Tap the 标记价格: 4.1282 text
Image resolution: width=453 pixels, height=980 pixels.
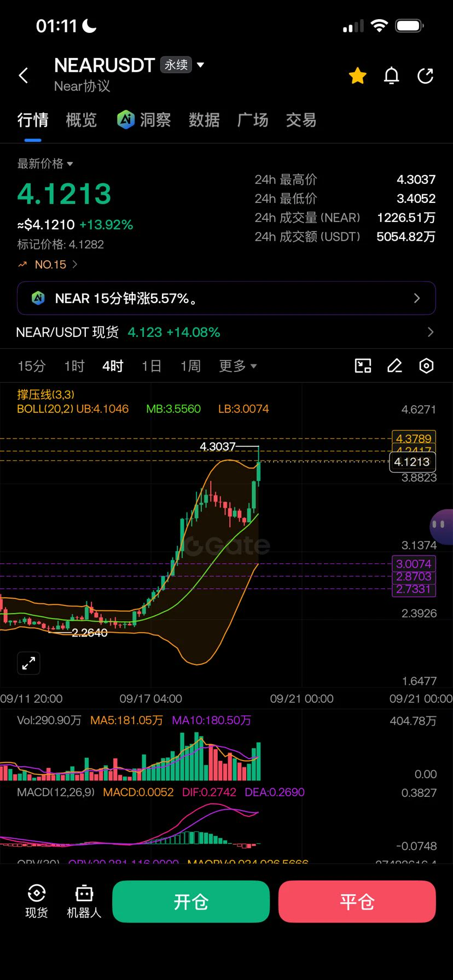pyautogui.click(x=60, y=244)
